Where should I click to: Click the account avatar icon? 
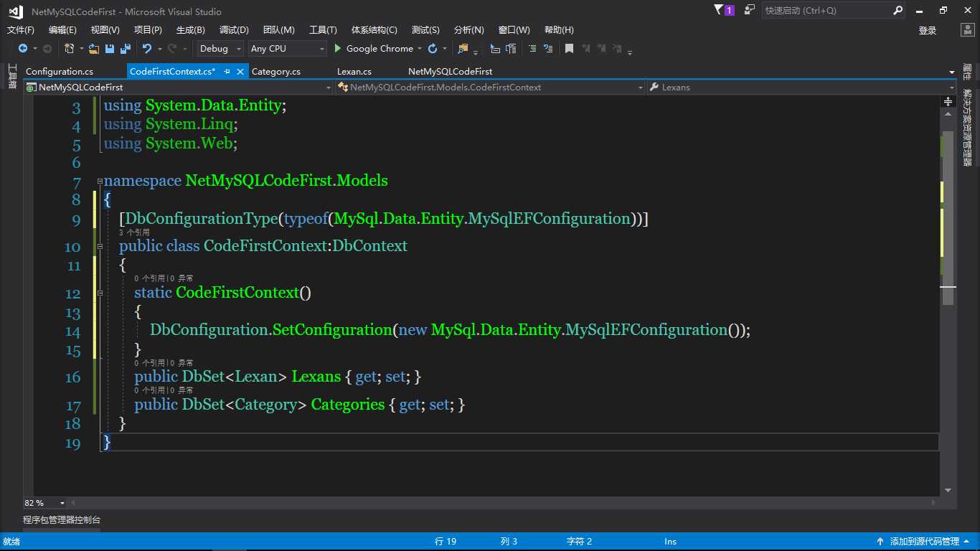coord(967,30)
